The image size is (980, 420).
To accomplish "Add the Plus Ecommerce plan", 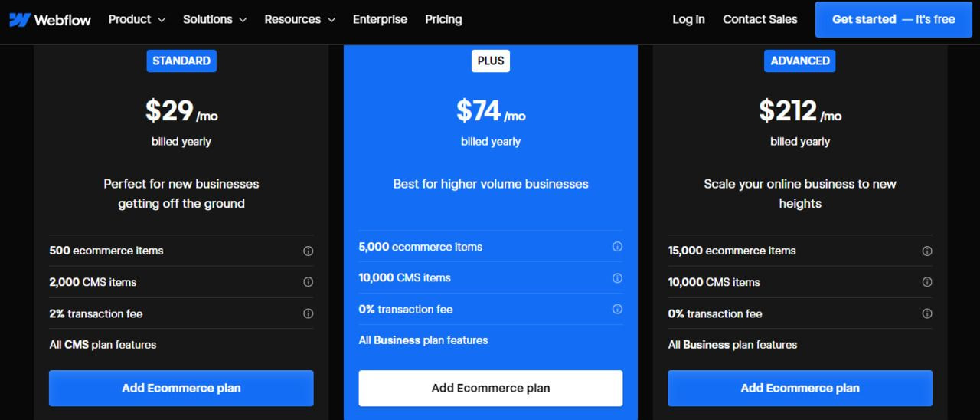I will (x=490, y=388).
